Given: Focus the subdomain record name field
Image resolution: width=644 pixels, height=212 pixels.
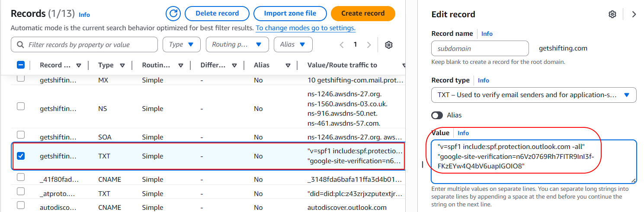Looking at the screenshot, I should [480, 48].
